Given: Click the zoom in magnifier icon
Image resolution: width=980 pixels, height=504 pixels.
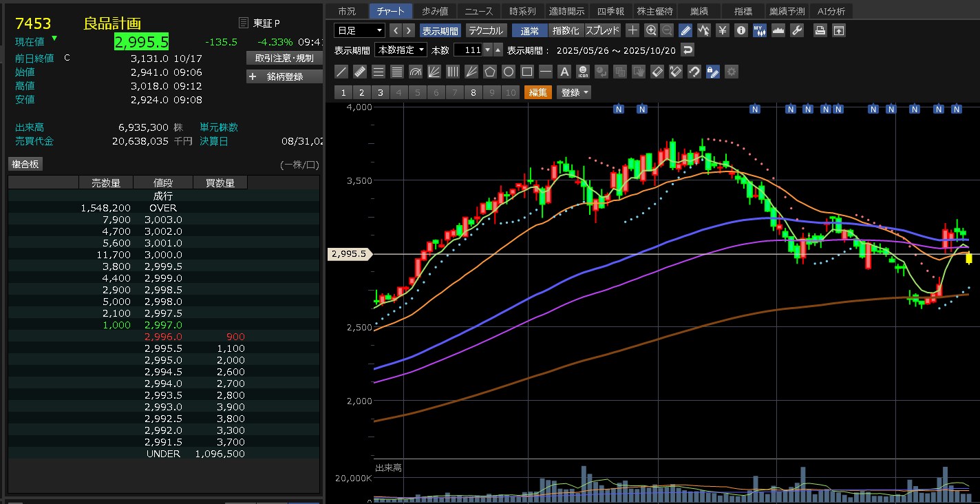Looking at the screenshot, I should (x=651, y=30).
